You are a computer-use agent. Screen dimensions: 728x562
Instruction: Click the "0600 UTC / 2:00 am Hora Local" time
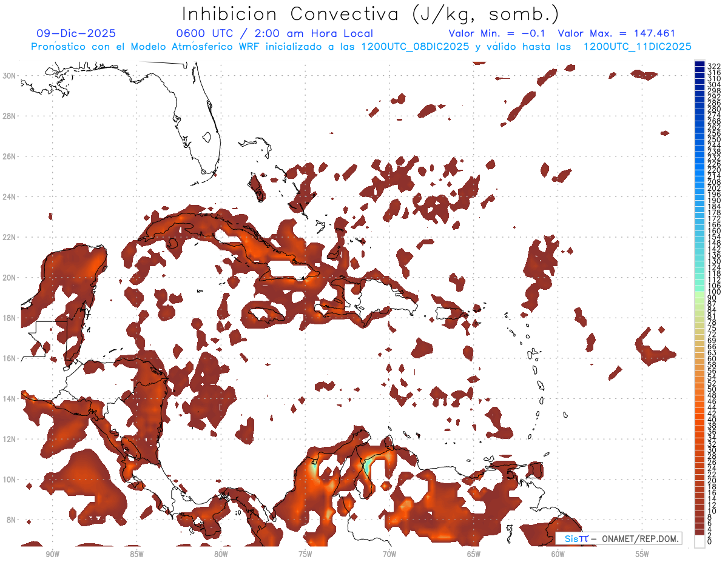pyautogui.click(x=274, y=34)
